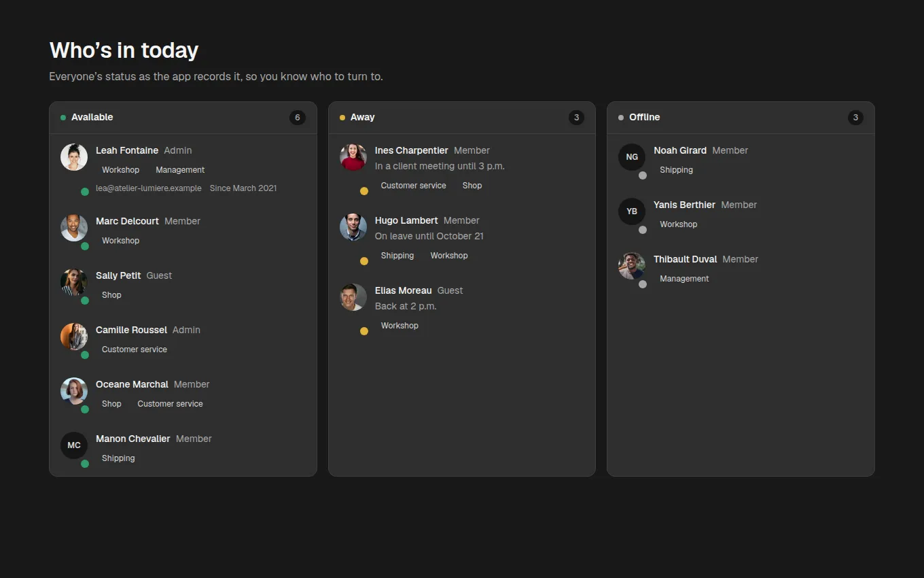Open Elias Moreau's profile picture
The image size is (924, 578).
(x=353, y=297)
